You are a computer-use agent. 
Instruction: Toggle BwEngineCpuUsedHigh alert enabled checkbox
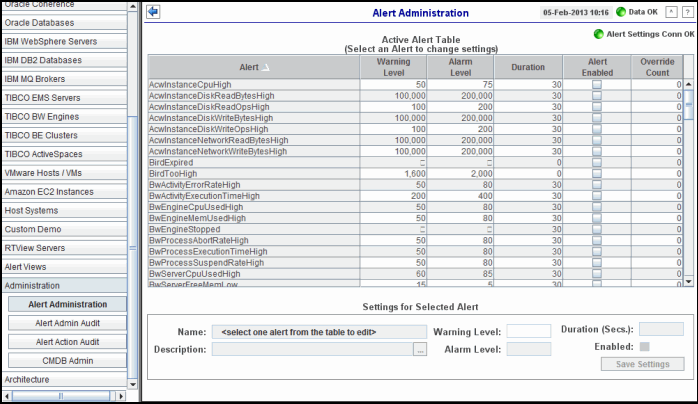597,207
